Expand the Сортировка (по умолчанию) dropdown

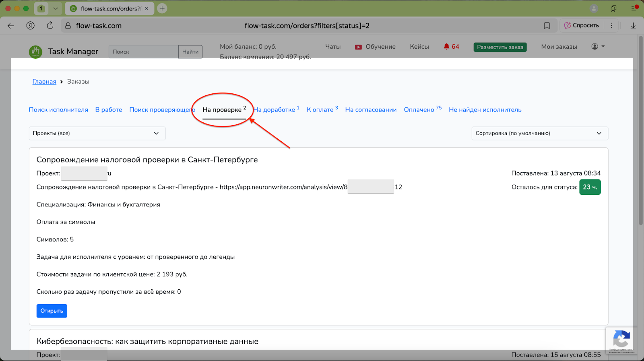coord(539,133)
